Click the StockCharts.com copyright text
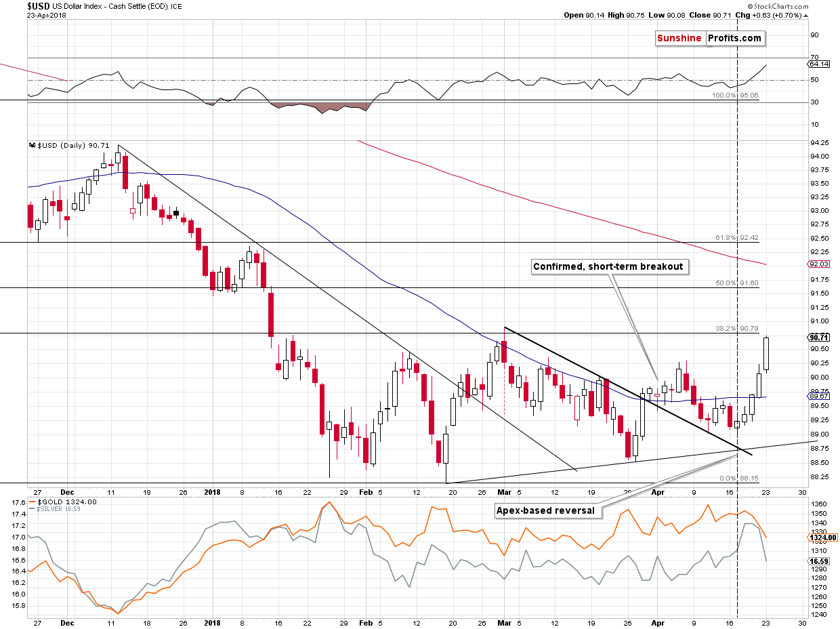This screenshot has width=840, height=629. (x=779, y=7)
